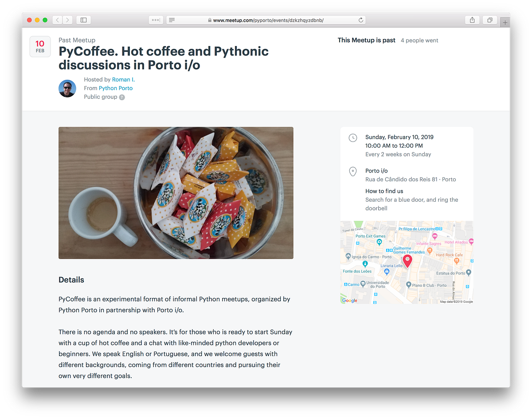Click the Google logo on the map

point(350,301)
